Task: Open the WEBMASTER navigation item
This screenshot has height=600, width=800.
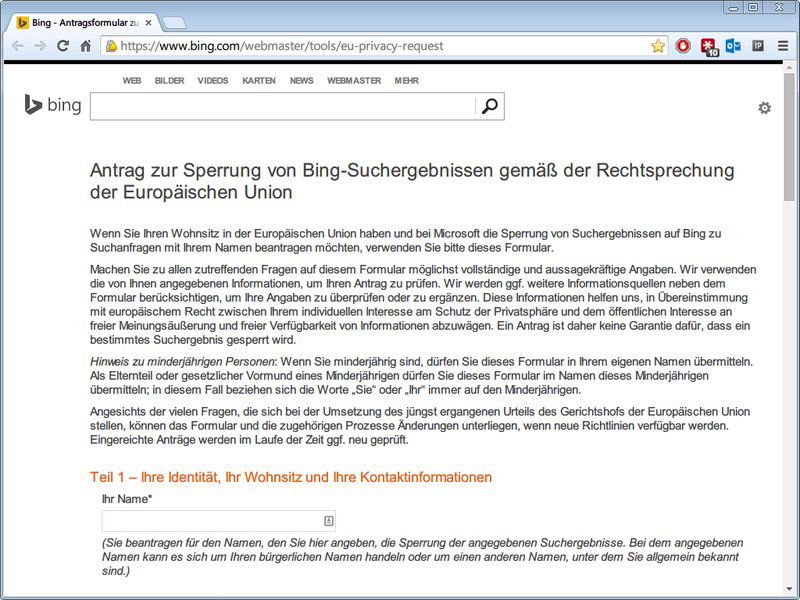Action: (x=354, y=81)
